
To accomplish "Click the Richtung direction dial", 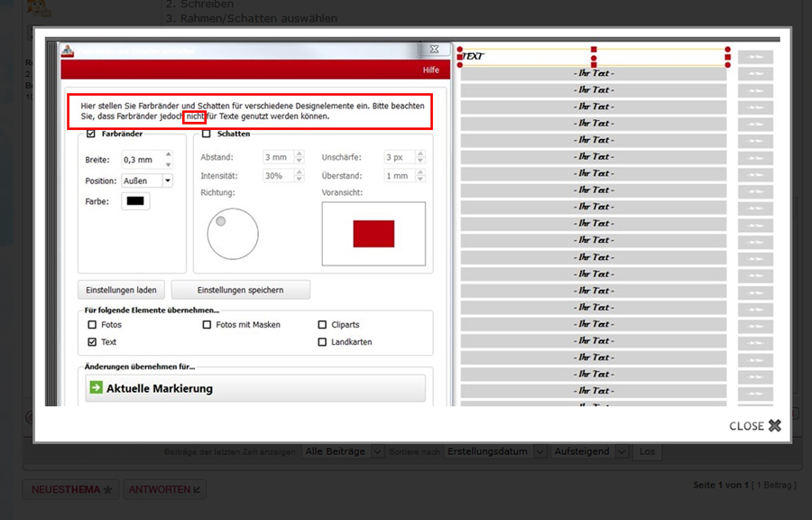I will (x=233, y=234).
